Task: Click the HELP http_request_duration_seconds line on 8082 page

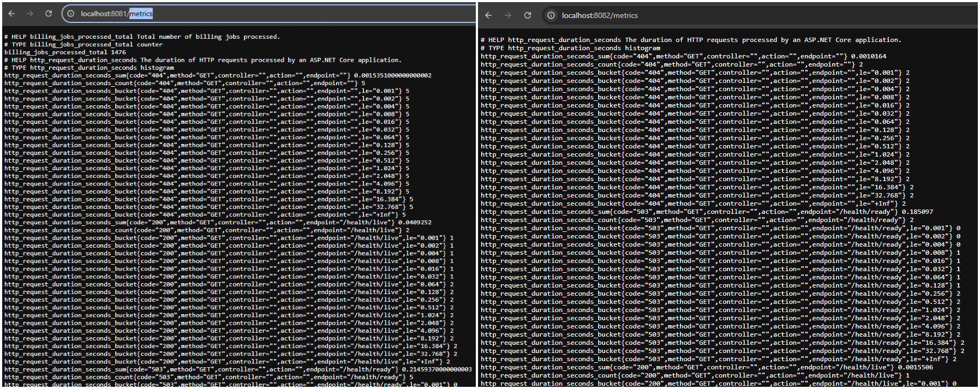Action: click(691, 40)
